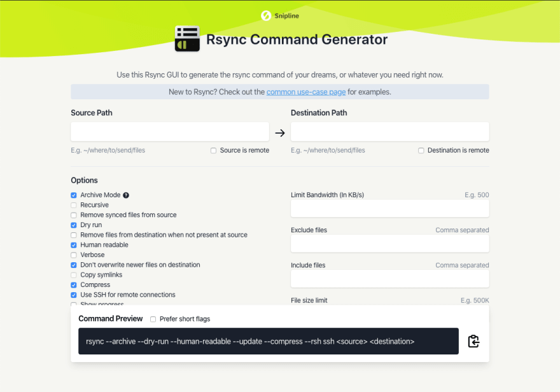This screenshot has width=560, height=392.
Task: Uncheck the Archive Mode option
Action: [x=74, y=195]
